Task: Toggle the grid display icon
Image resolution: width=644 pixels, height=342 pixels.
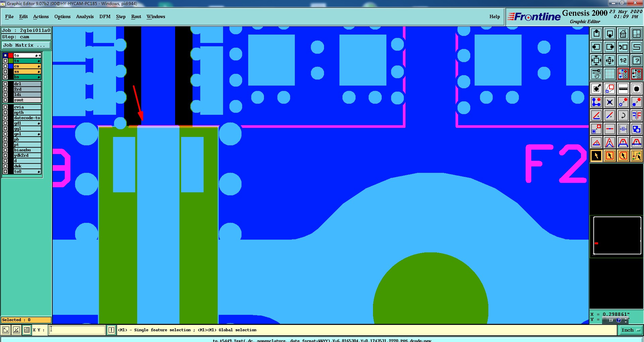Action: [x=610, y=74]
